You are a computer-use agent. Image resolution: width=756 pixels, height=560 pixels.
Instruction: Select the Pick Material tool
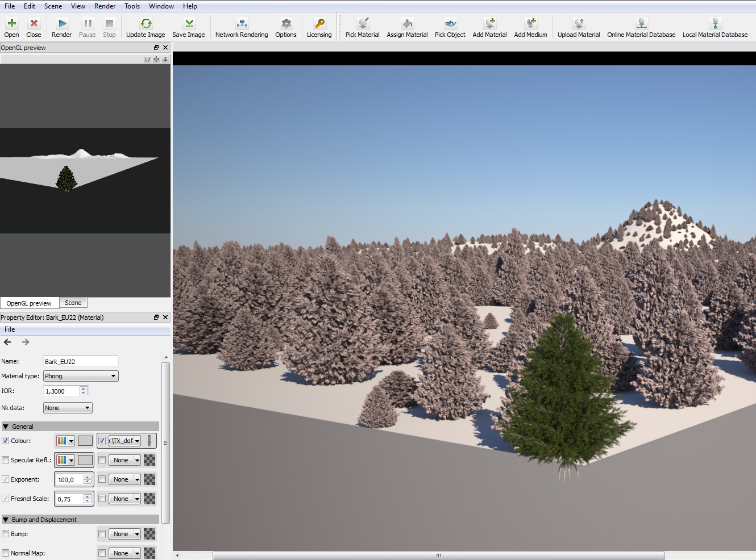pyautogui.click(x=362, y=24)
